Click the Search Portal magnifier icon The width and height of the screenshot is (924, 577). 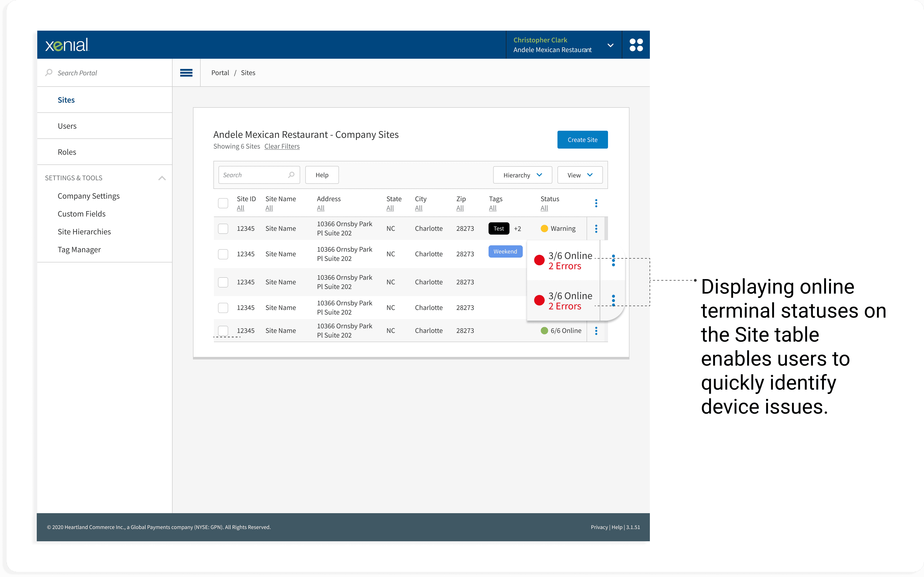[49, 73]
